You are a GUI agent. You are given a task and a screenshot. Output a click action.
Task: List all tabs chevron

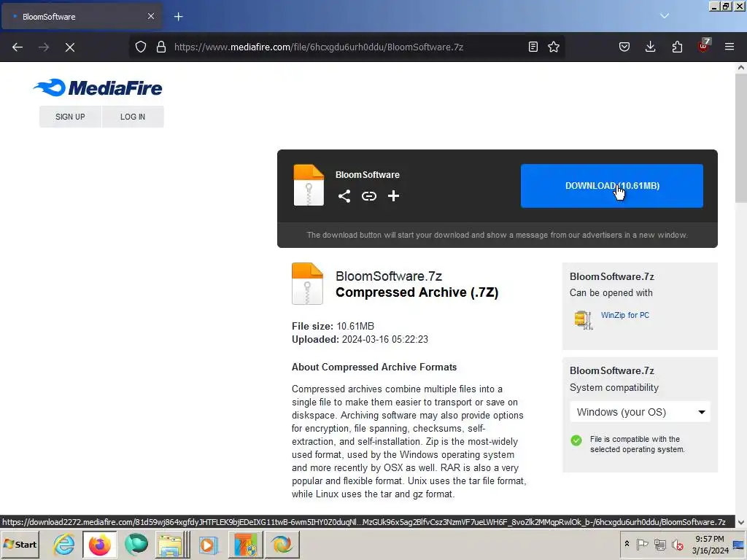[x=665, y=16]
